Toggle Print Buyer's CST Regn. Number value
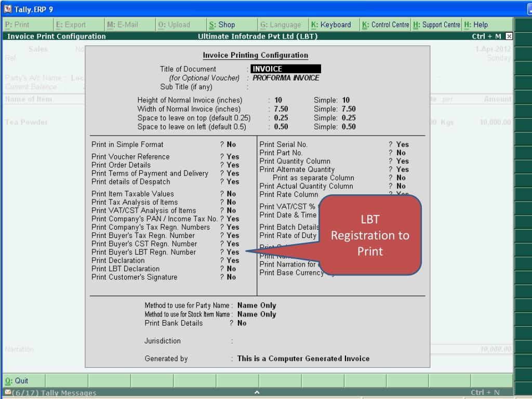 pyautogui.click(x=233, y=244)
